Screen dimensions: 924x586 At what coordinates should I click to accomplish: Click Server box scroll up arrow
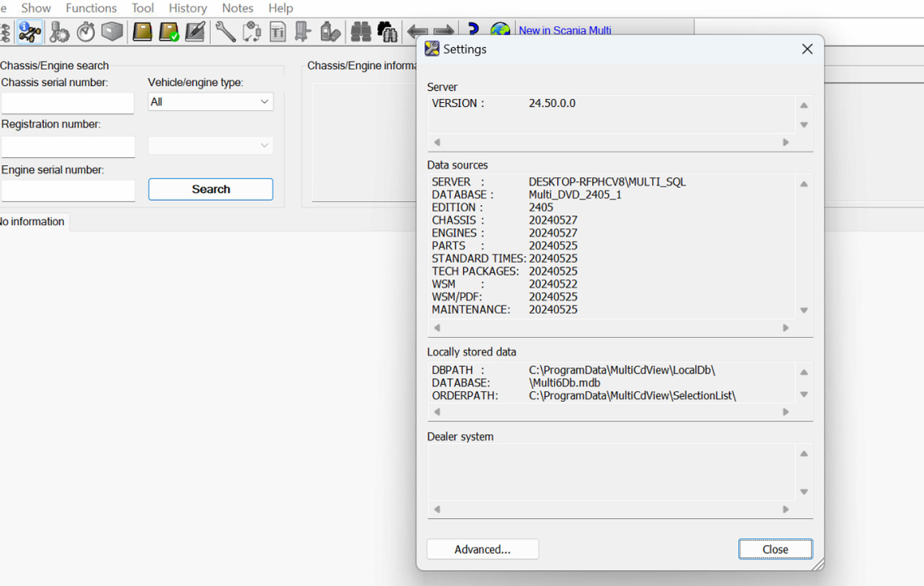pyautogui.click(x=804, y=106)
